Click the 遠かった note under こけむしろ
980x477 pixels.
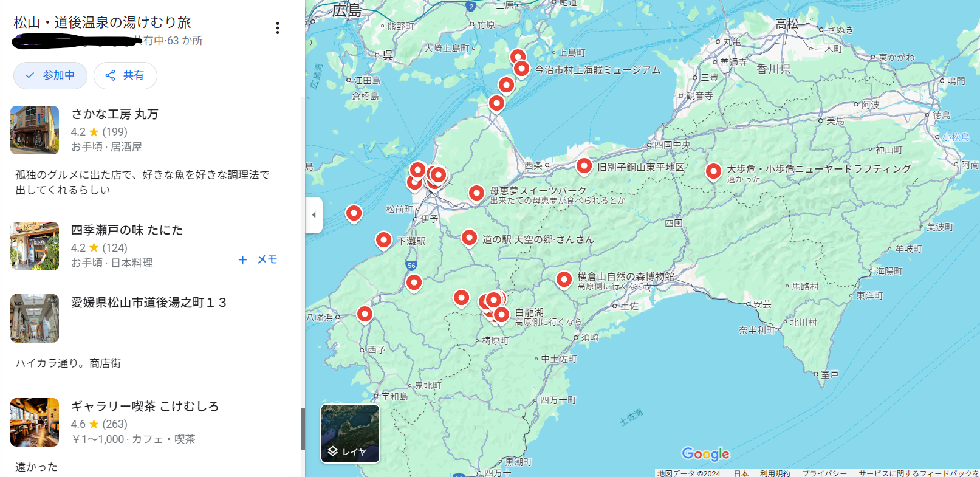[x=36, y=467]
